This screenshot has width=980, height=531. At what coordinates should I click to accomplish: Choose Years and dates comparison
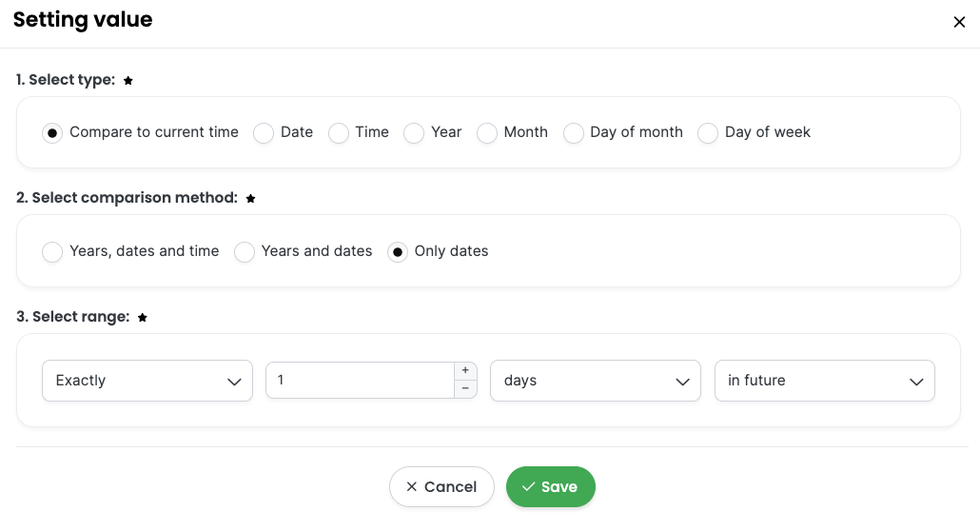pos(245,251)
